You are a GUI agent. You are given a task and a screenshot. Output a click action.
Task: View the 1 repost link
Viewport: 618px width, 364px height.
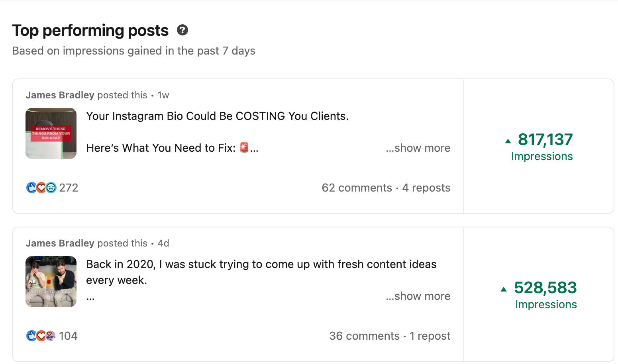tap(430, 336)
